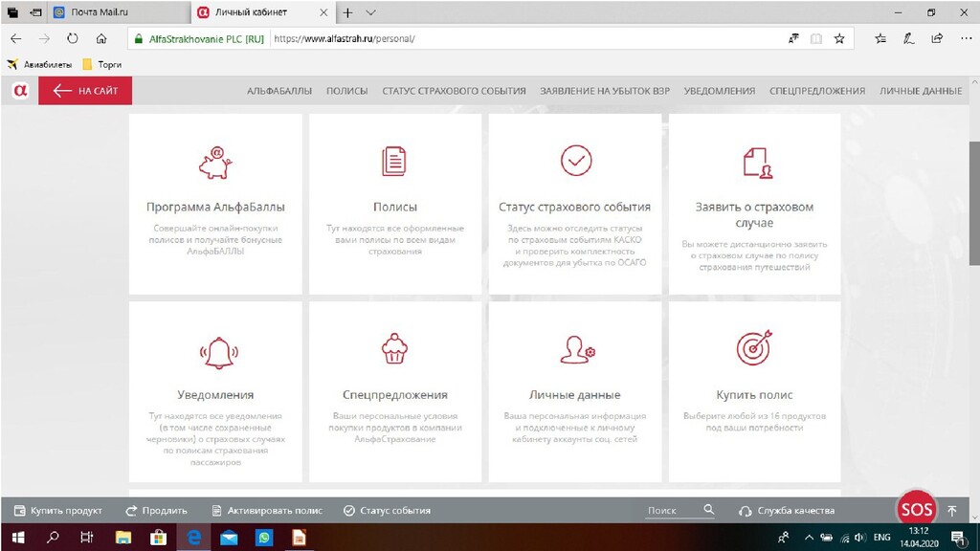This screenshot has height=551, width=980.
Task: Click the volume icon in tray
Action: pos(860,538)
